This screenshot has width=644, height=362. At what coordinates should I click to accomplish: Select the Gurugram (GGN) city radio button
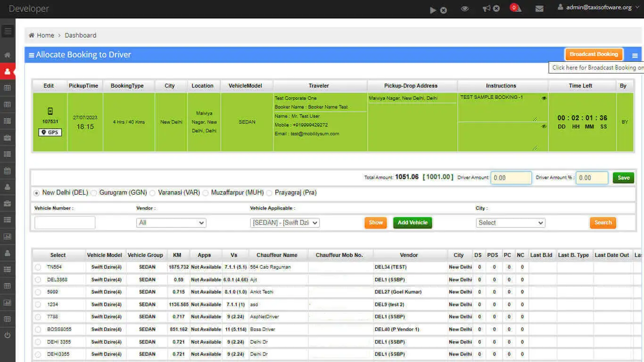94,193
